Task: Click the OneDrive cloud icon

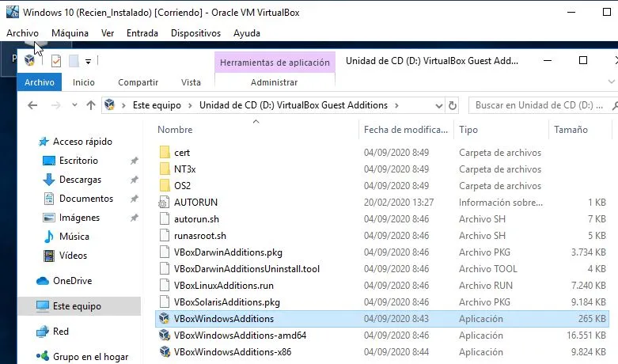Action: (x=43, y=281)
